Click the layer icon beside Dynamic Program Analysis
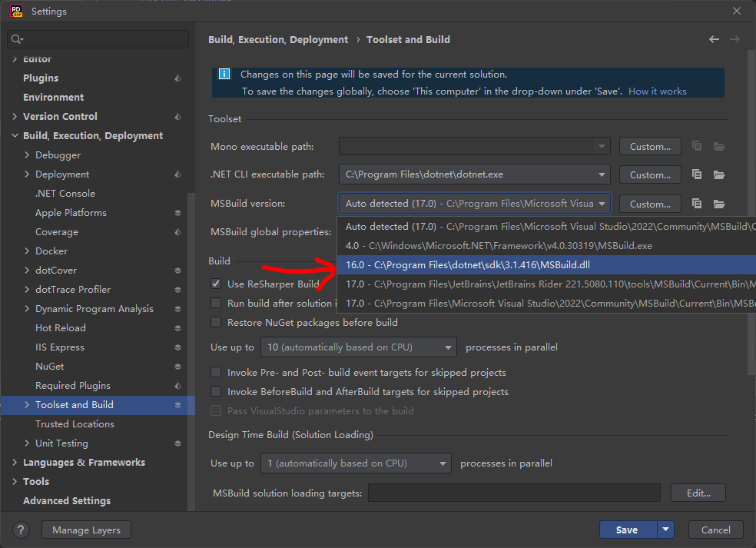756x548 pixels. pyautogui.click(x=178, y=309)
